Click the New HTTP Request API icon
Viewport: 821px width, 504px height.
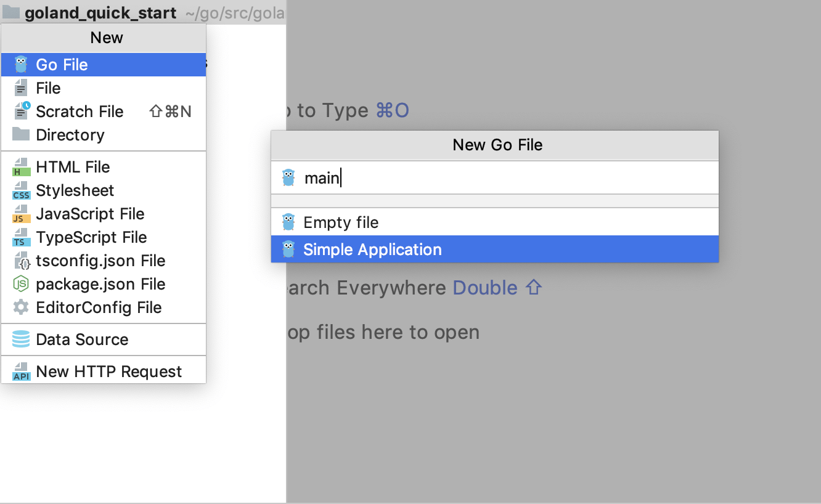21,372
